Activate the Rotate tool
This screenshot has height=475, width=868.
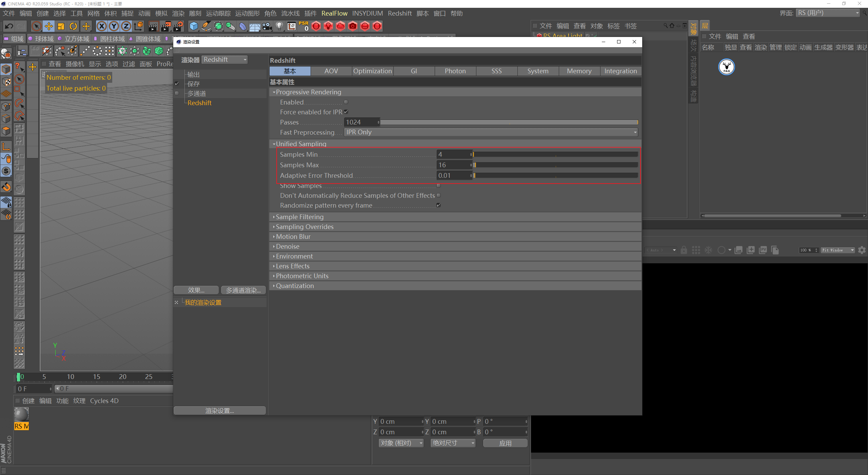point(73,26)
